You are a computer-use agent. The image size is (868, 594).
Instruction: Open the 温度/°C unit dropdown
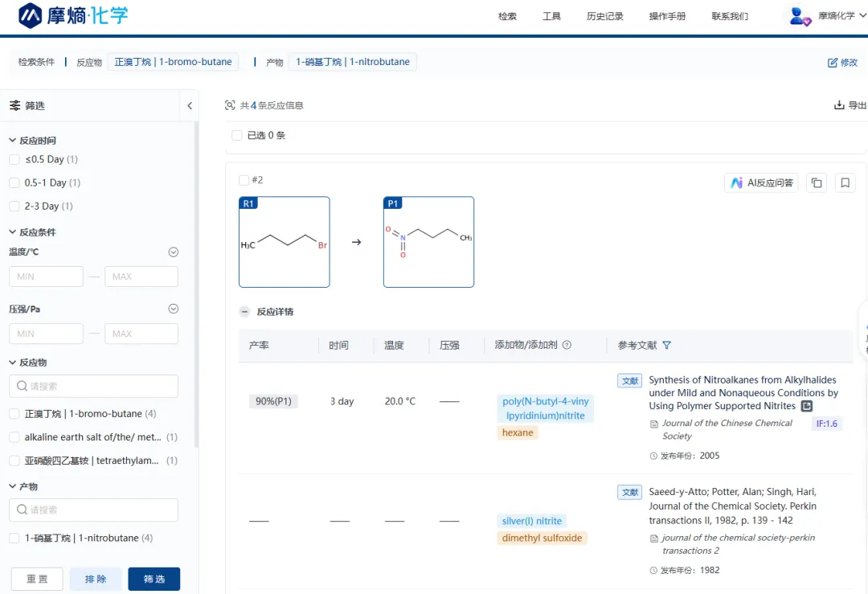click(x=173, y=252)
